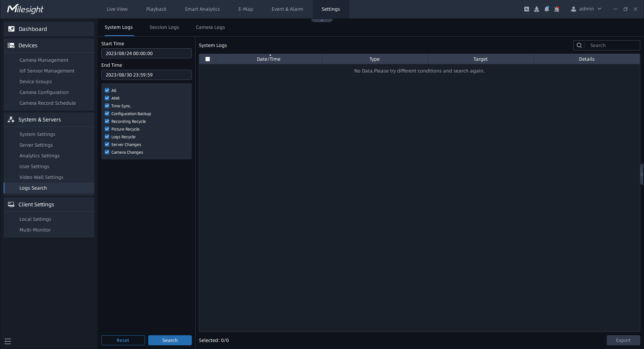Click the download tasks icon
644x349 pixels.
click(537, 9)
